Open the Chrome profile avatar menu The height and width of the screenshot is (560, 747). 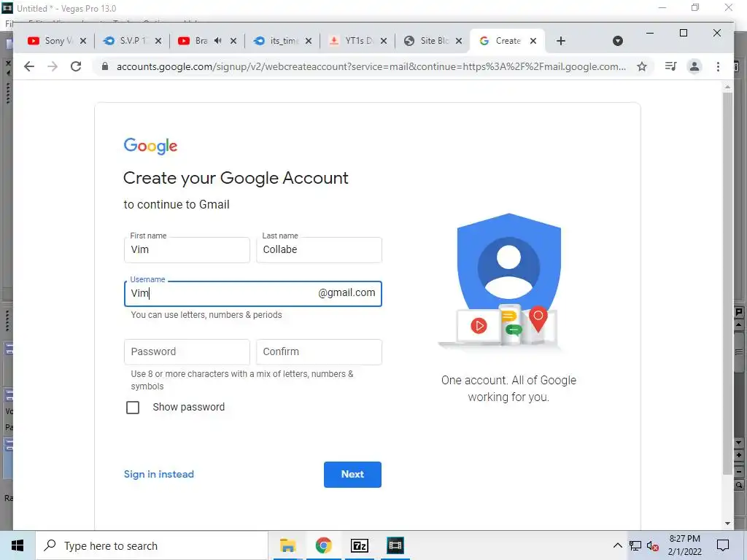(x=694, y=66)
